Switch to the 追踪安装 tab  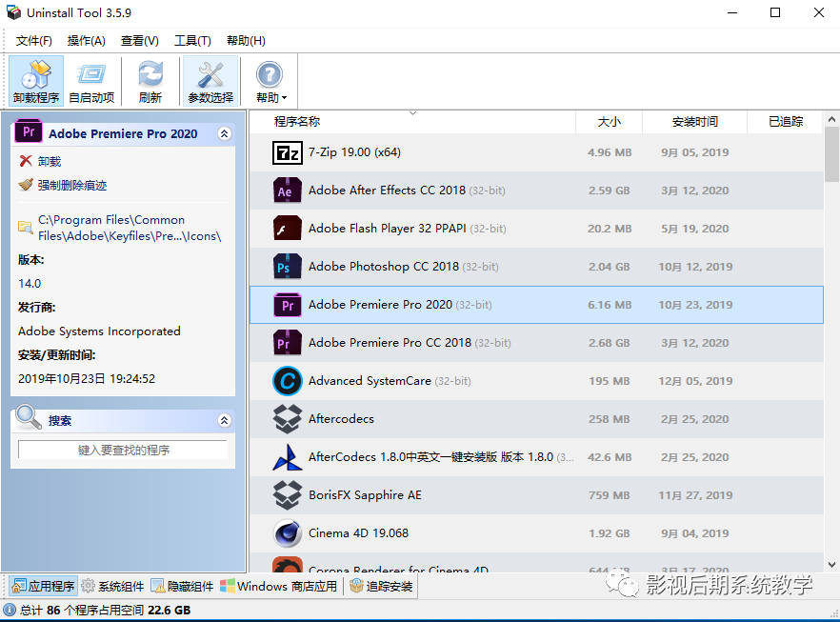pyautogui.click(x=381, y=586)
